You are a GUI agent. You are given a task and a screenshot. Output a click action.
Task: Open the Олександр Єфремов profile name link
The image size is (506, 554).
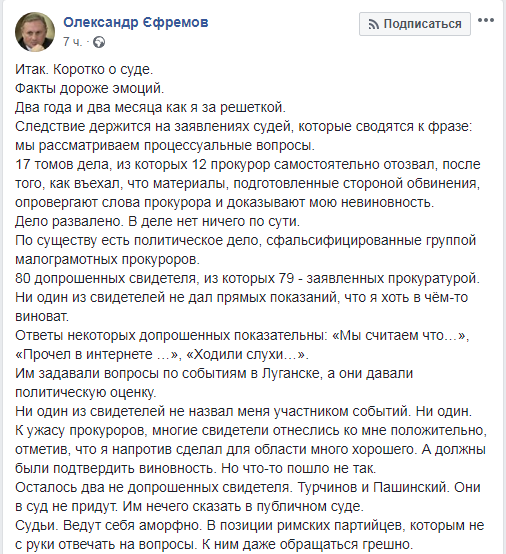(x=136, y=23)
